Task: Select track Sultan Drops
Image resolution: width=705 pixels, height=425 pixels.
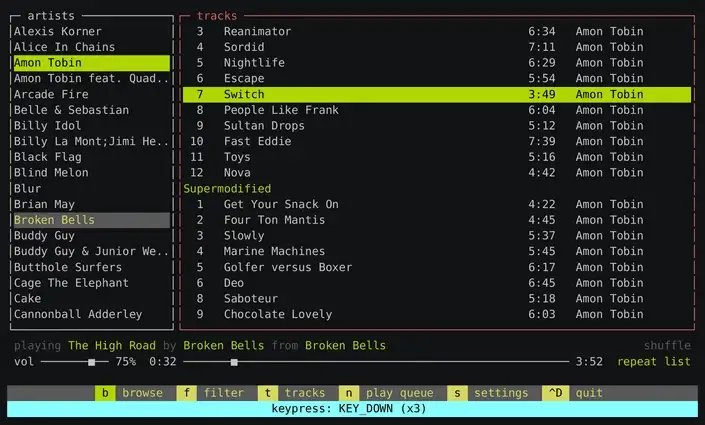Action: (x=437, y=126)
